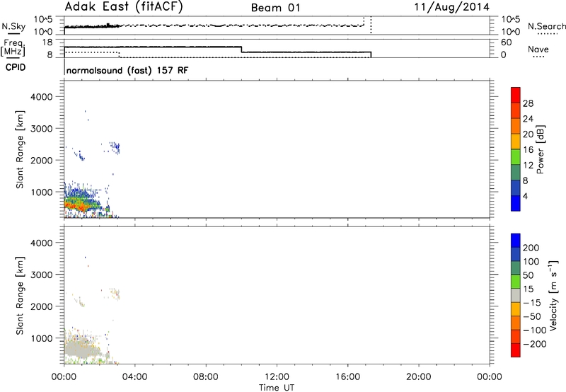
Task: Select the 'Freq. [MHz]' axis label
Action: (13, 47)
